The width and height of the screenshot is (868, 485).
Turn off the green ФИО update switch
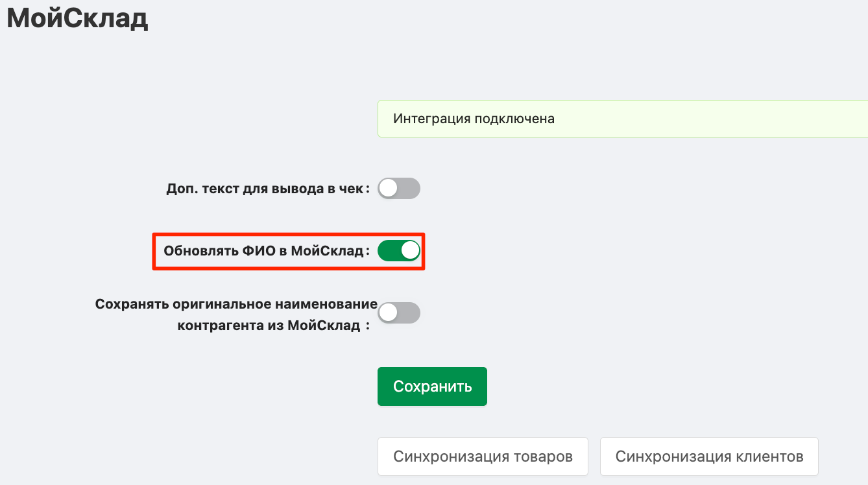click(399, 250)
